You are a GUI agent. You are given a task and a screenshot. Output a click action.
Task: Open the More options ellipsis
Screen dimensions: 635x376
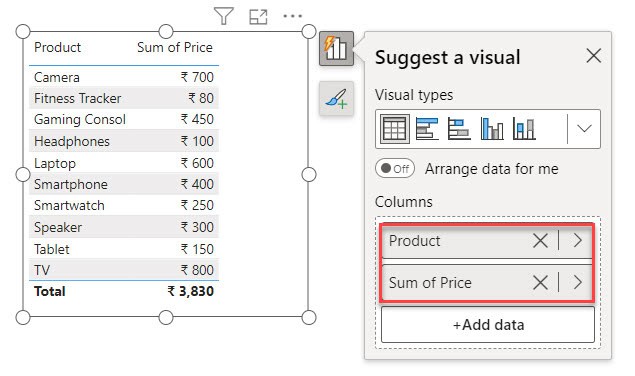[292, 16]
